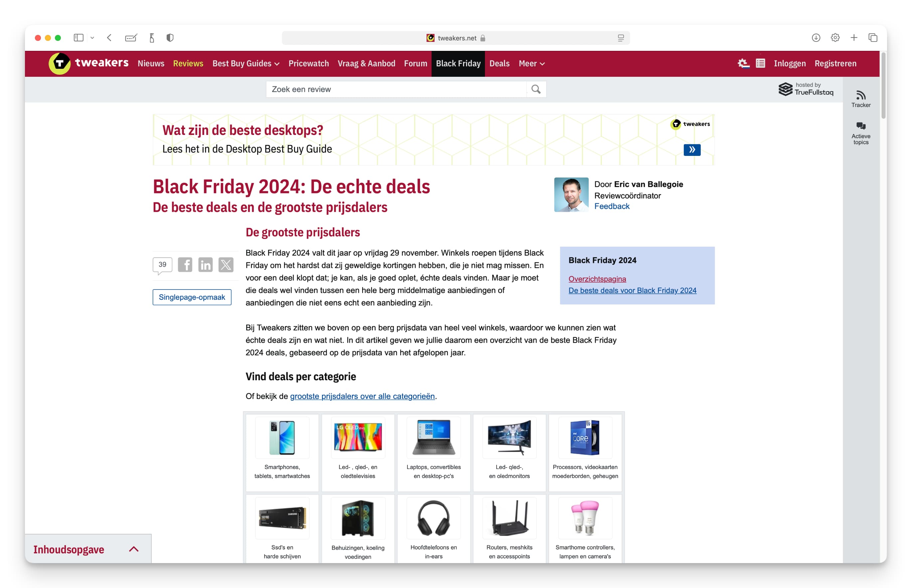The image size is (912, 588).
Task: Toggle the privacy shield in toolbar
Action: [170, 38]
